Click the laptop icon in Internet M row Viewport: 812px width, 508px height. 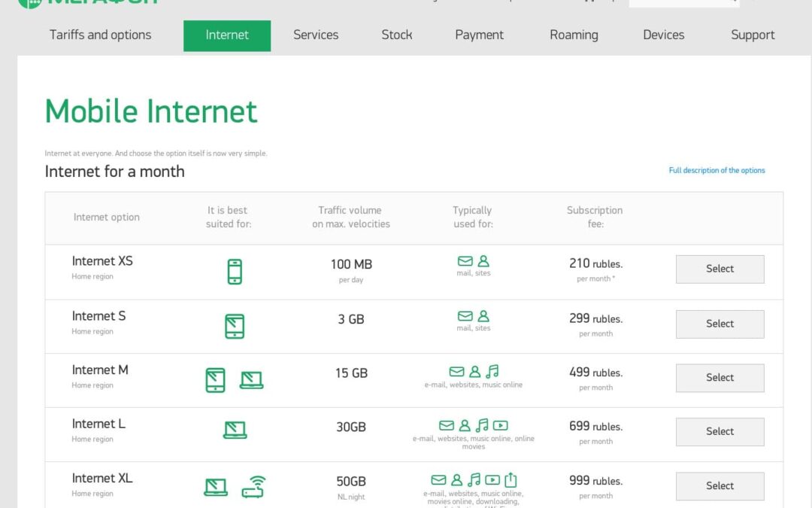pyautogui.click(x=251, y=380)
